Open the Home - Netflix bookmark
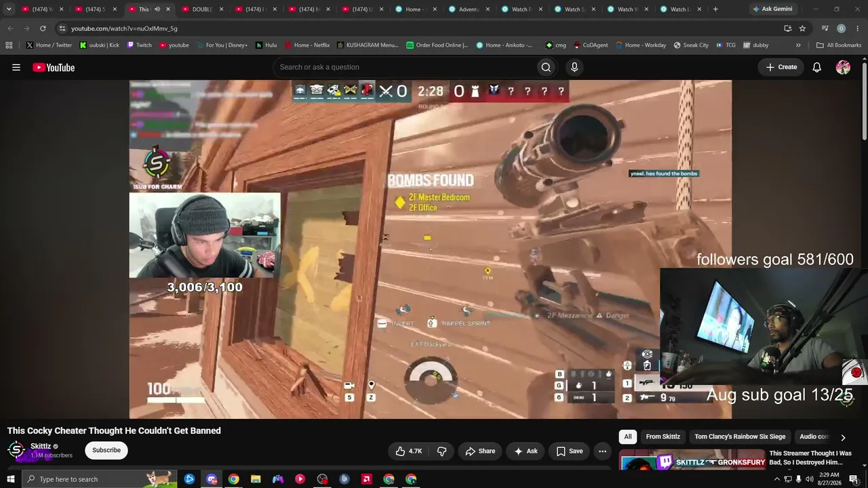868x488 pixels. [307, 45]
